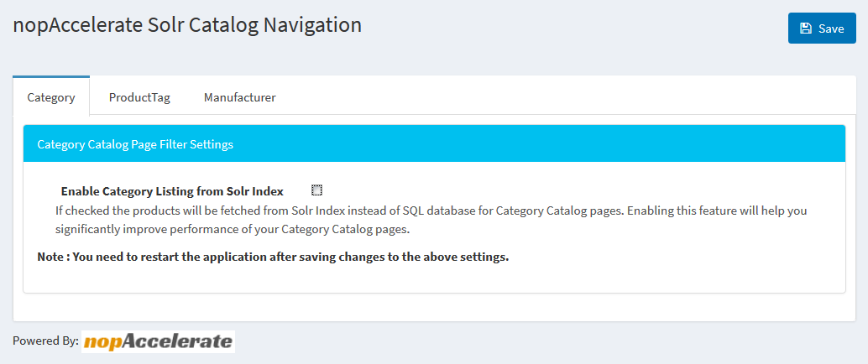Viewport: 868px width, 364px height.
Task: Open the nopAccelerate logo image
Action: (x=159, y=342)
